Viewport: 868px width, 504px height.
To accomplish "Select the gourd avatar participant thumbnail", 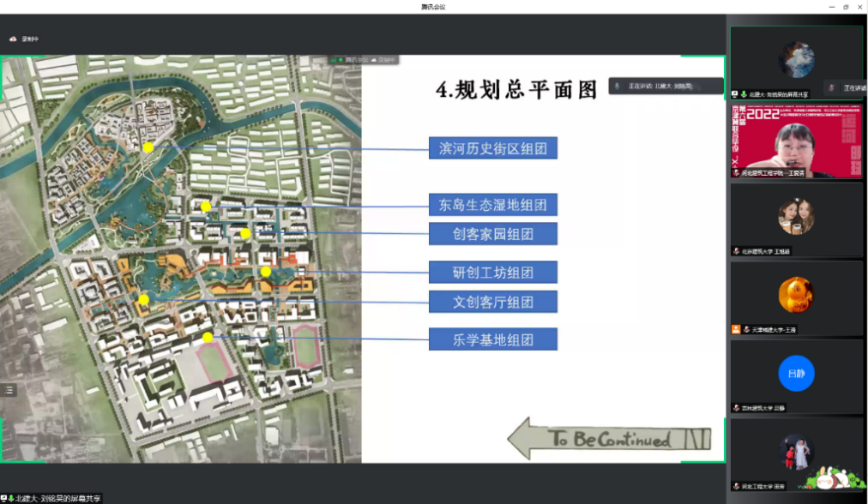I will point(796,296).
